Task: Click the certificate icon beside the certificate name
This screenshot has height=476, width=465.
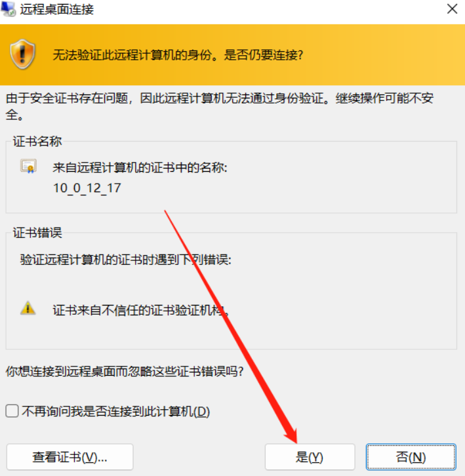Action: (29, 167)
